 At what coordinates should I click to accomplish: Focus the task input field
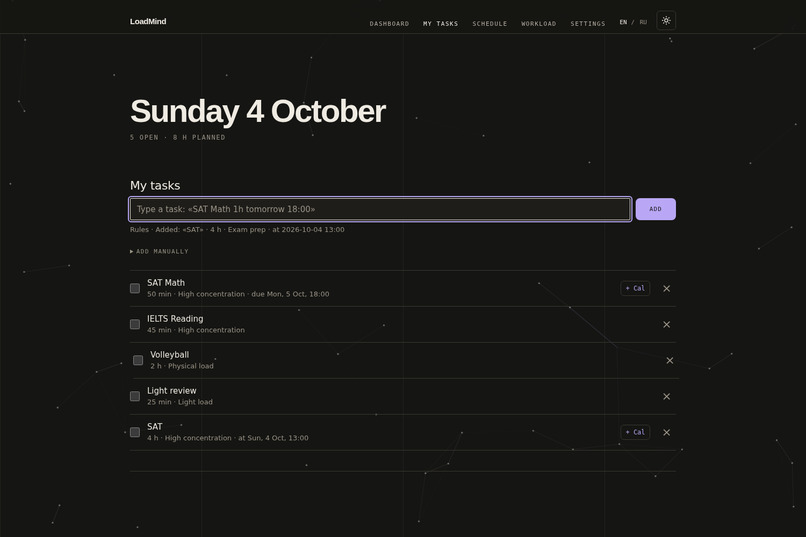coord(380,209)
